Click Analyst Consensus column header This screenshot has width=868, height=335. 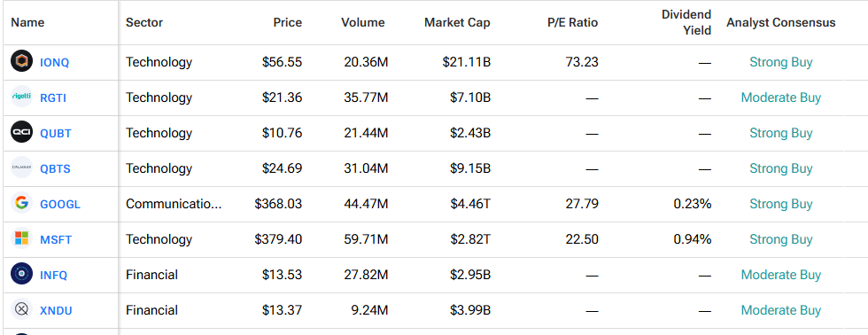pyautogui.click(x=781, y=23)
